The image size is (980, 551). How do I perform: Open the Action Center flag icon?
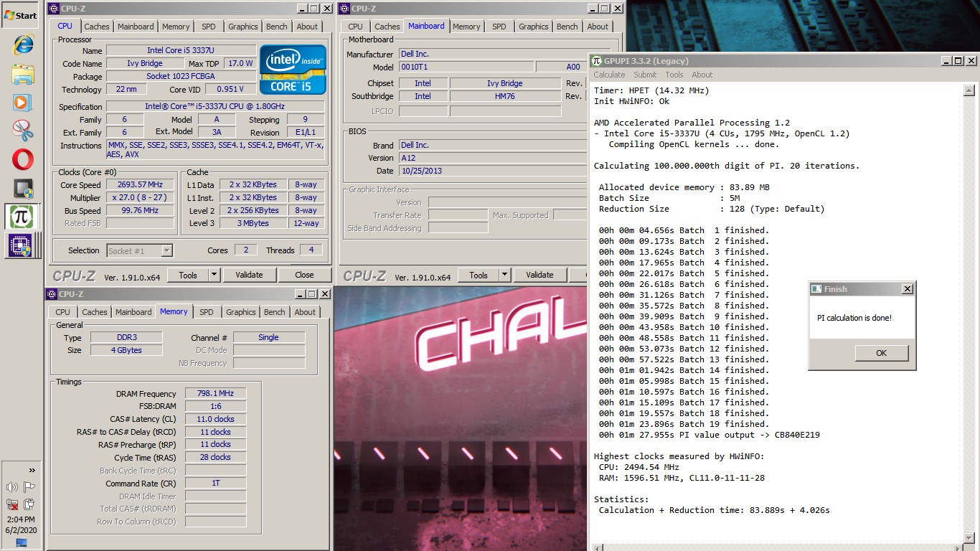[29, 487]
